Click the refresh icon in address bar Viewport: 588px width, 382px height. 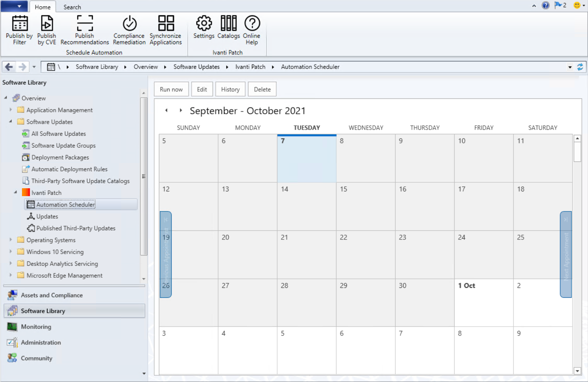(580, 67)
